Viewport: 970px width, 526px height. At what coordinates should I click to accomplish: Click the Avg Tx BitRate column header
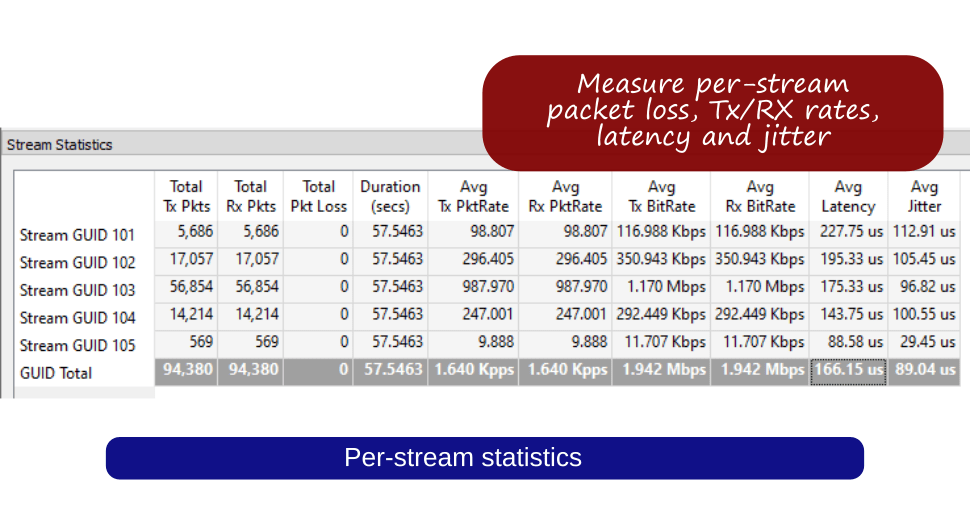click(661, 196)
